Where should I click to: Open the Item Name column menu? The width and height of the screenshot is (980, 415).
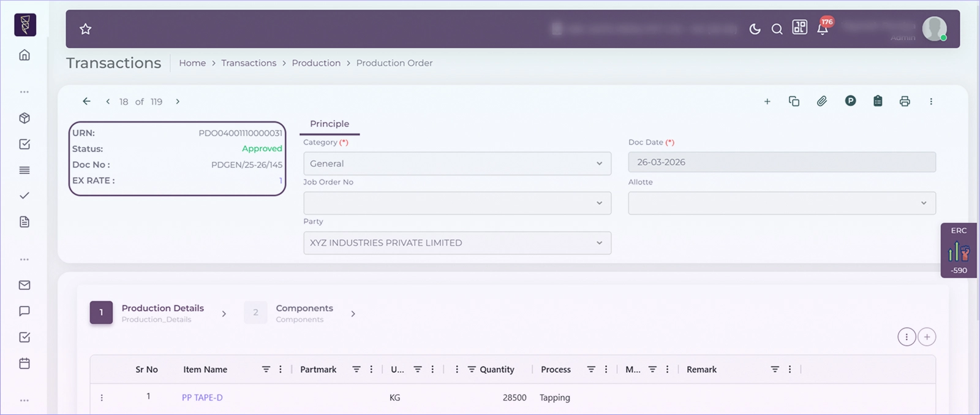point(281,370)
